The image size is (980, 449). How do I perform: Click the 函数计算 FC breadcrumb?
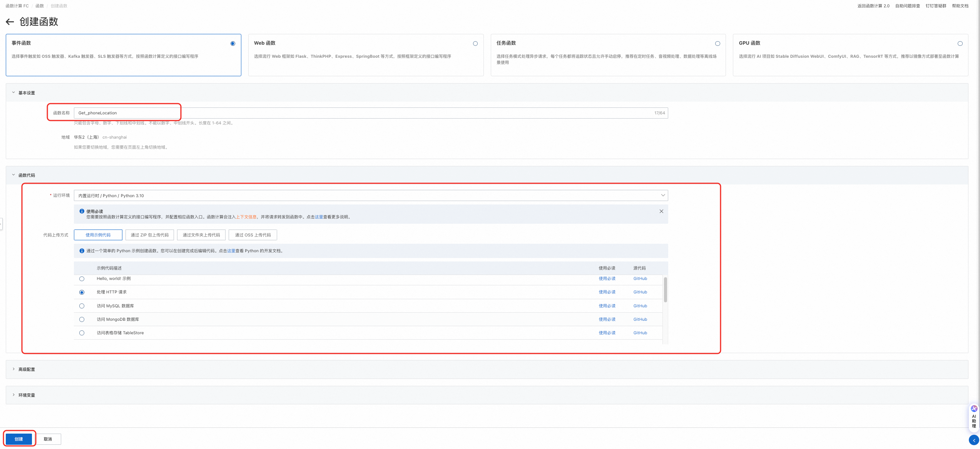point(17,6)
